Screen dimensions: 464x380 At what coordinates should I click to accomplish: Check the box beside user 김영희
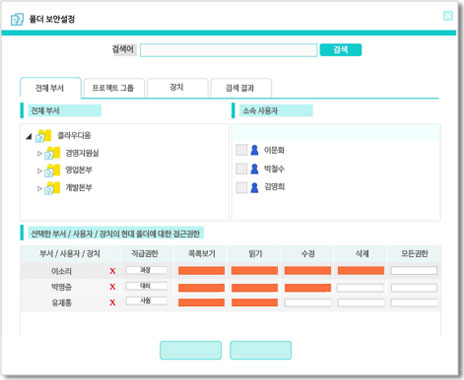241,187
